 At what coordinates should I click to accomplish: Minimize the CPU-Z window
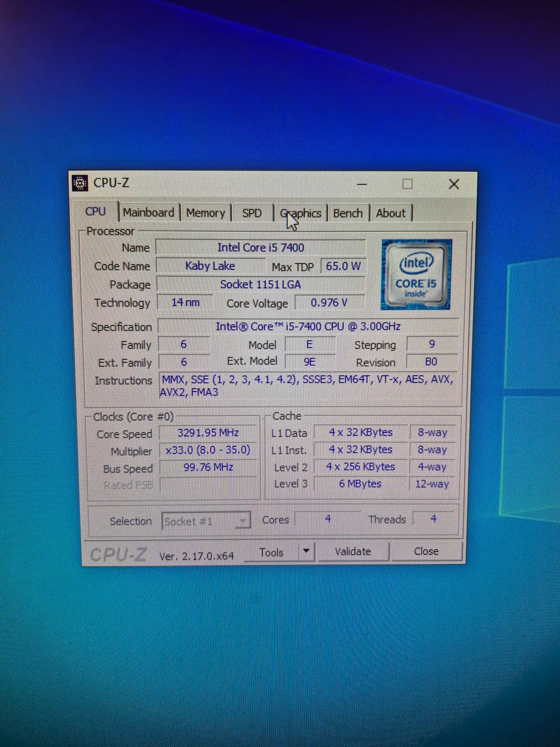click(x=362, y=184)
